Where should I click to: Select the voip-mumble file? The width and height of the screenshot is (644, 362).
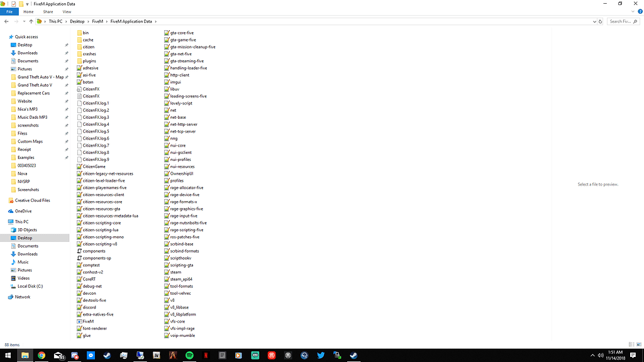179,336
